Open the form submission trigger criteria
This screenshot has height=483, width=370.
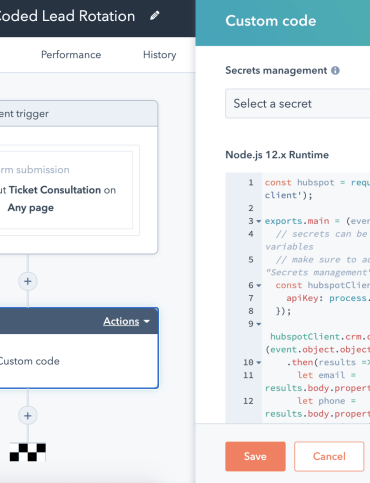click(66, 190)
